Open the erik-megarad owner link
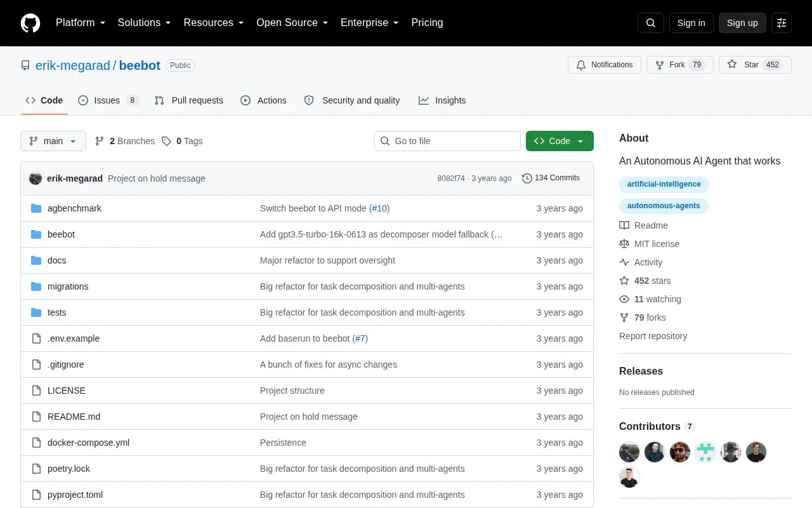The height and width of the screenshot is (508, 812). pyautogui.click(x=73, y=65)
